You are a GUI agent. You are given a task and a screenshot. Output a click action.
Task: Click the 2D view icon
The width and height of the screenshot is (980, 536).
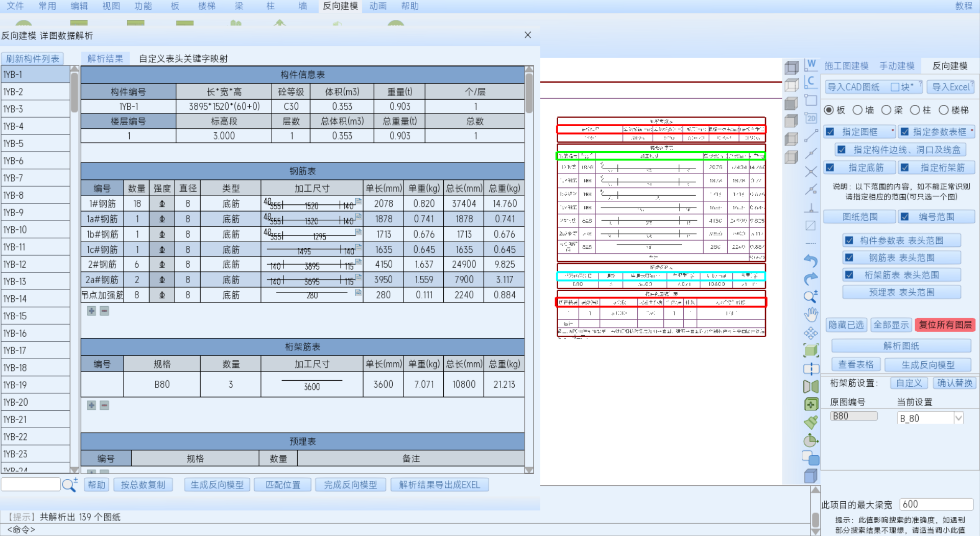(810, 118)
